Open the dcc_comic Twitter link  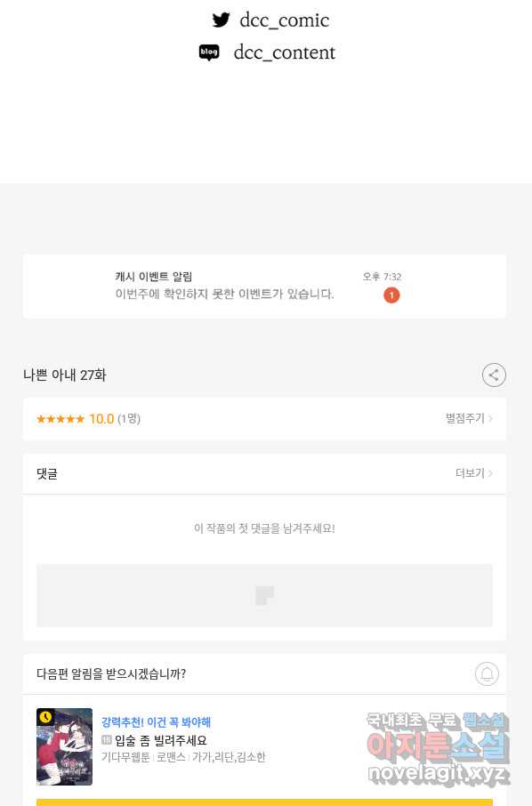[x=285, y=20]
